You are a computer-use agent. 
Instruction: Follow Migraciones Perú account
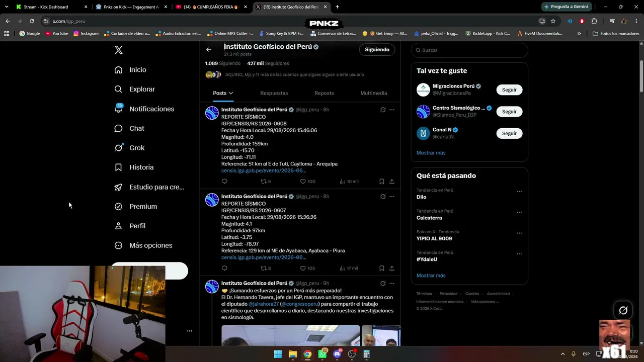click(509, 90)
